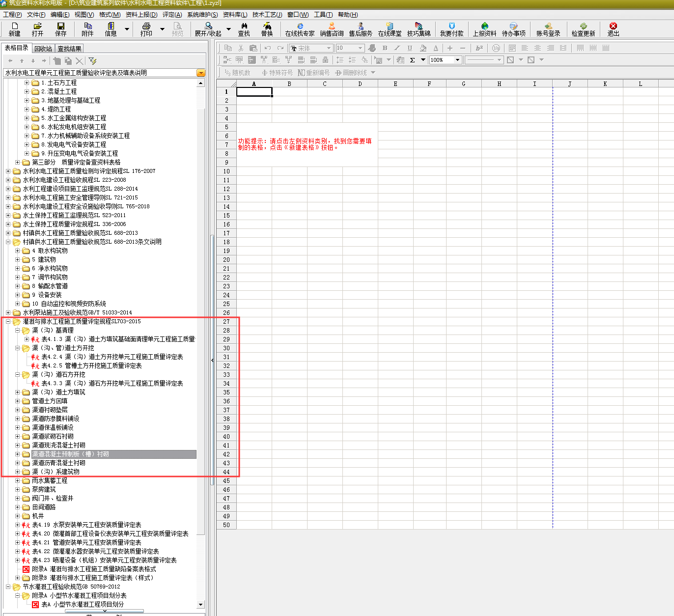Switch to the 回收站 tab
This screenshot has width=674, height=616.
(43, 49)
